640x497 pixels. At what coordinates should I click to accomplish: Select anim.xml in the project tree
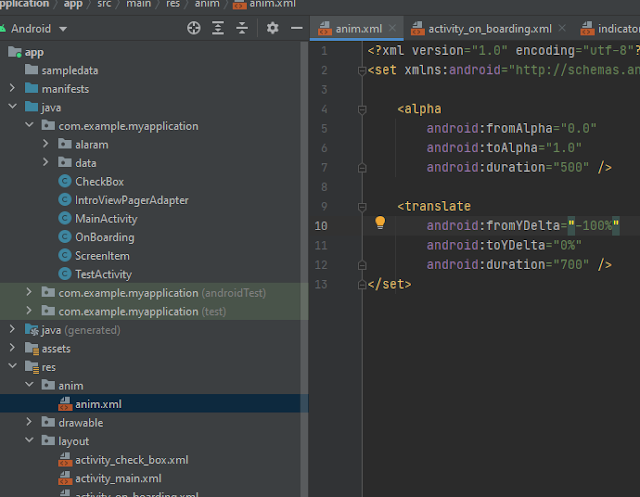click(98, 404)
